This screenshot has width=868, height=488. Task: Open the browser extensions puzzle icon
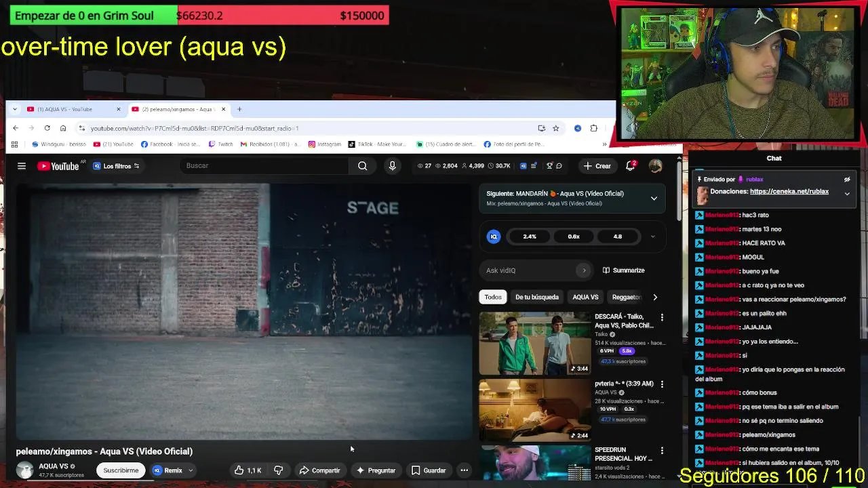coord(594,128)
